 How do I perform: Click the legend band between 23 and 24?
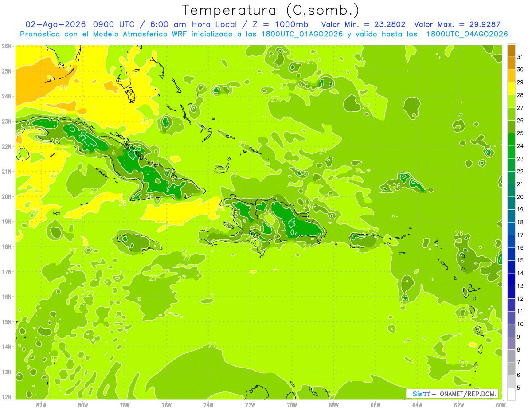click(x=511, y=152)
